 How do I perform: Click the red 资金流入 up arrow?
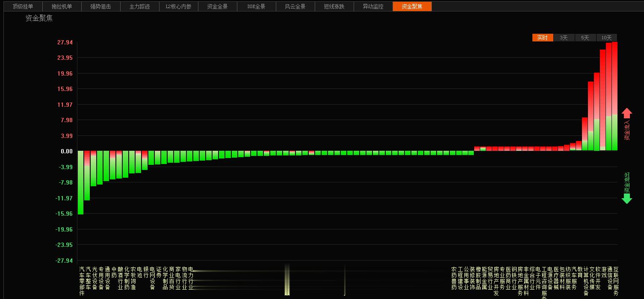click(627, 113)
